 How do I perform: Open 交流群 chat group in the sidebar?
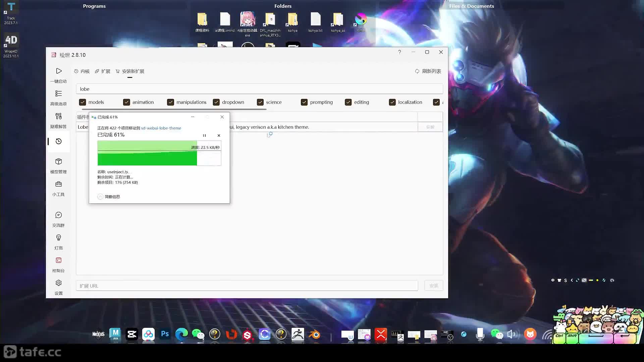click(58, 219)
